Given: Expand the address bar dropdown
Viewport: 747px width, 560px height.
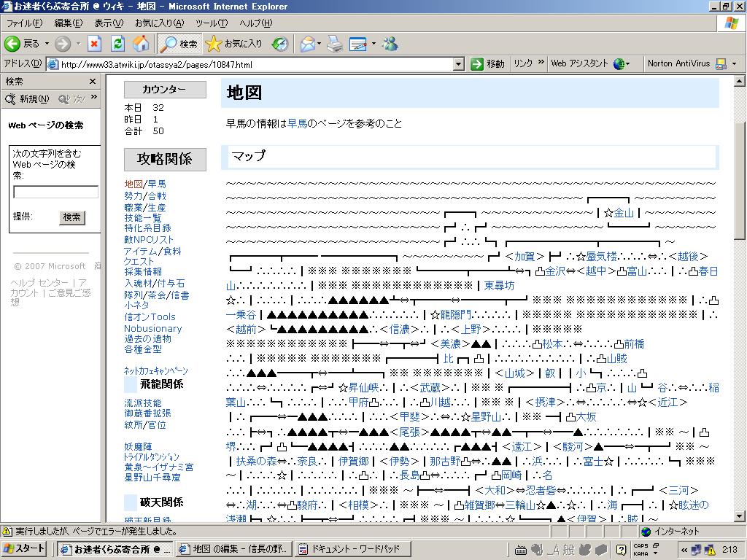Looking at the screenshot, I should 458,64.
